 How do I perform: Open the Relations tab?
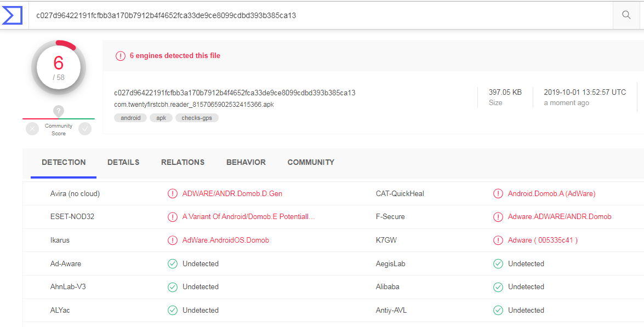coord(183,162)
